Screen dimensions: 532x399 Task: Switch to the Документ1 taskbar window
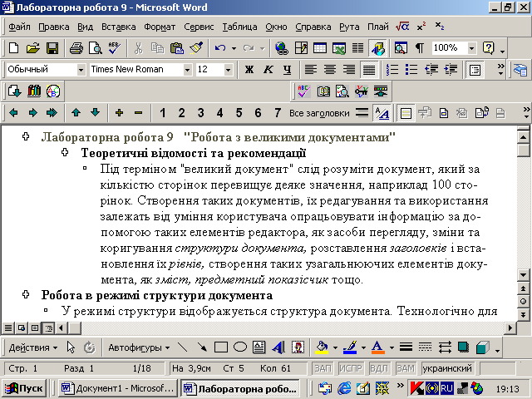point(116,388)
